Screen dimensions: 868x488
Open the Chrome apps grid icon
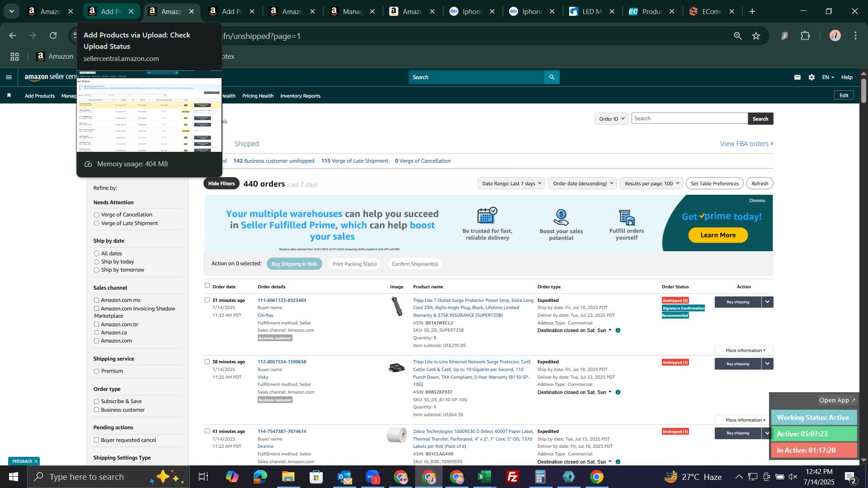pyautogui.click(x=15, y=56)
